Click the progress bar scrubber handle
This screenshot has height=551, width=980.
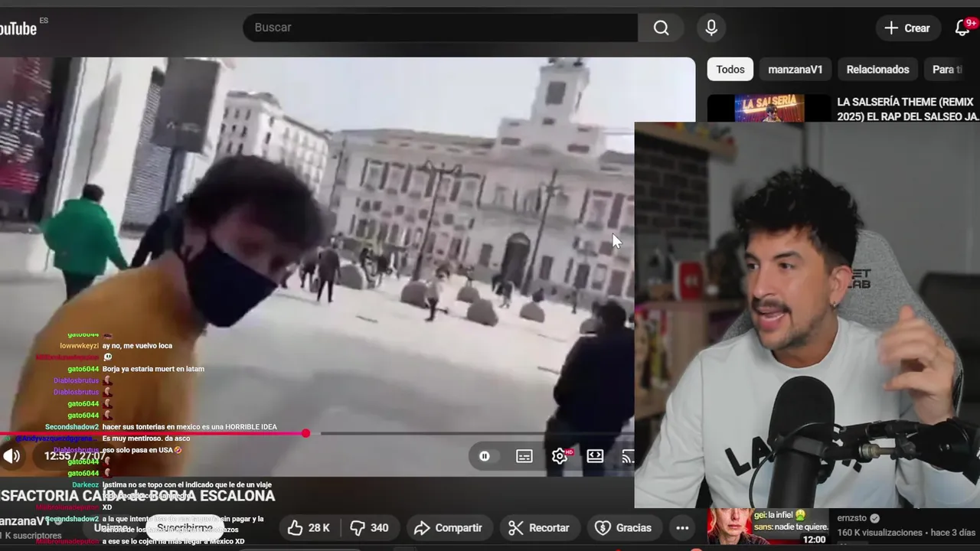coord(306,434)
